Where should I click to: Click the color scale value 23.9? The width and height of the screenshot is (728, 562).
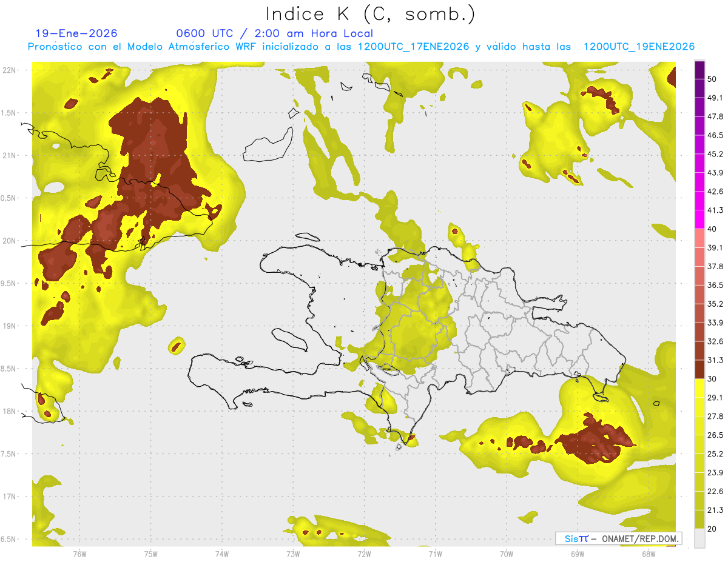click(x=715, y=472)
